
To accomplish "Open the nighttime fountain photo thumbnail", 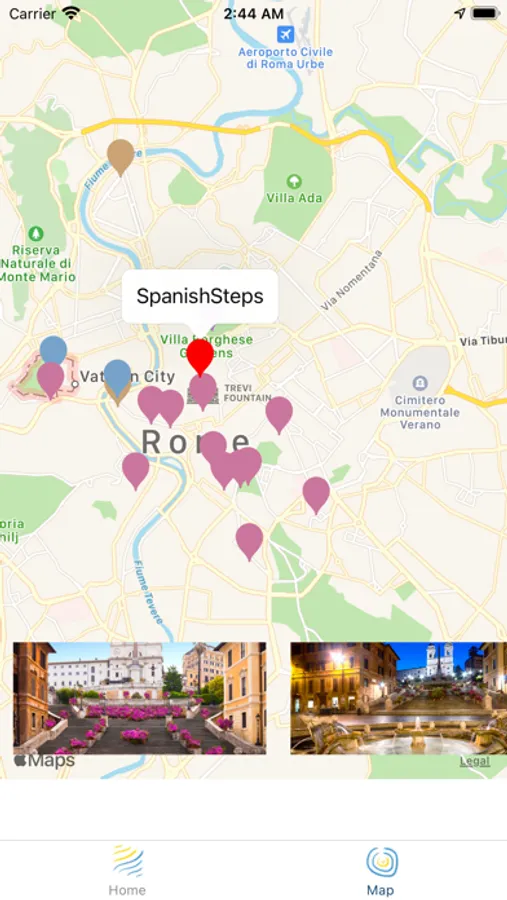I will pyautogui.click(x=398, y=698).
